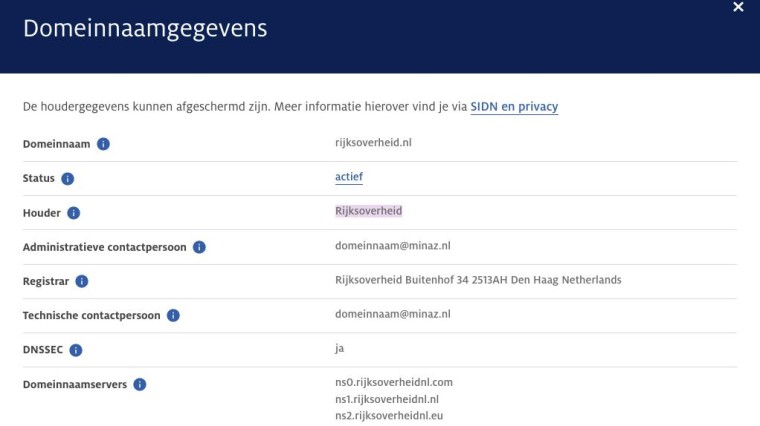The image size is (760, 426).
Task: Click the Registrar row label
Action: pos(46,281)
